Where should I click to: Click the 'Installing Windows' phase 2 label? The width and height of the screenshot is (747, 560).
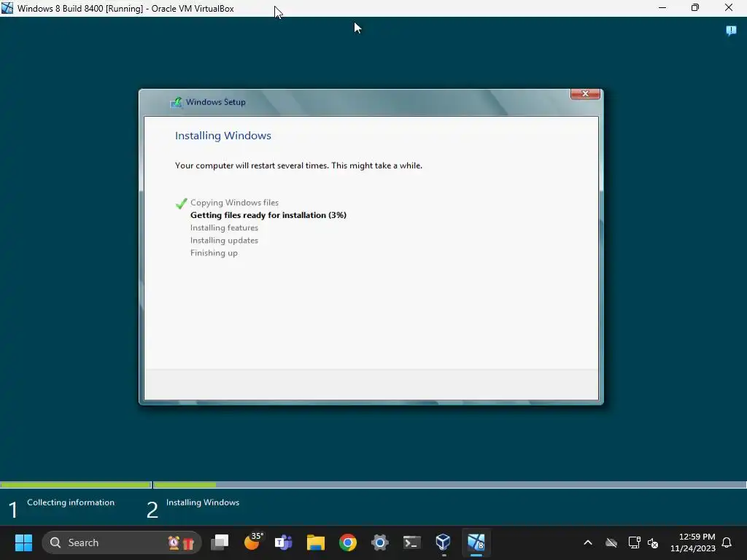point(203,502)
